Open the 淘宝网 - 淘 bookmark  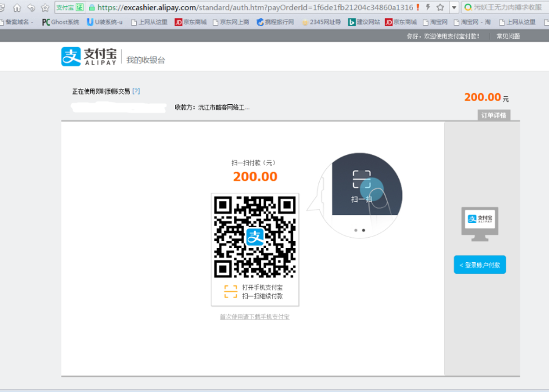click(x=472, y=22)
